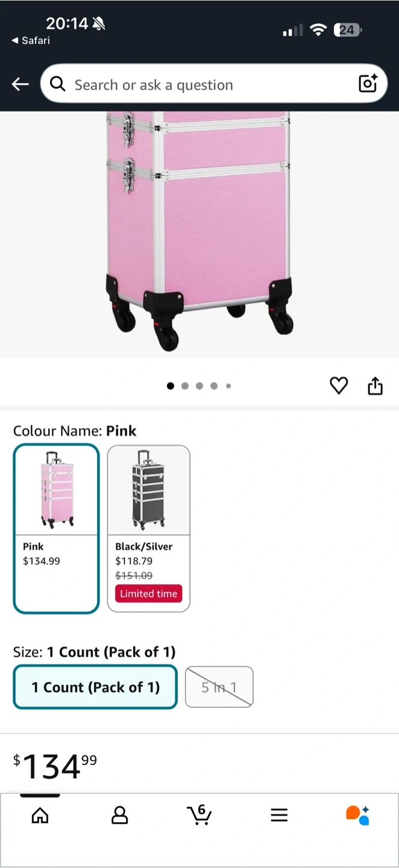Image resolution: width=399 pixels, height=868 pixels.
Task: Tap the pink makeup trolley product image
Action: [199, 229]
